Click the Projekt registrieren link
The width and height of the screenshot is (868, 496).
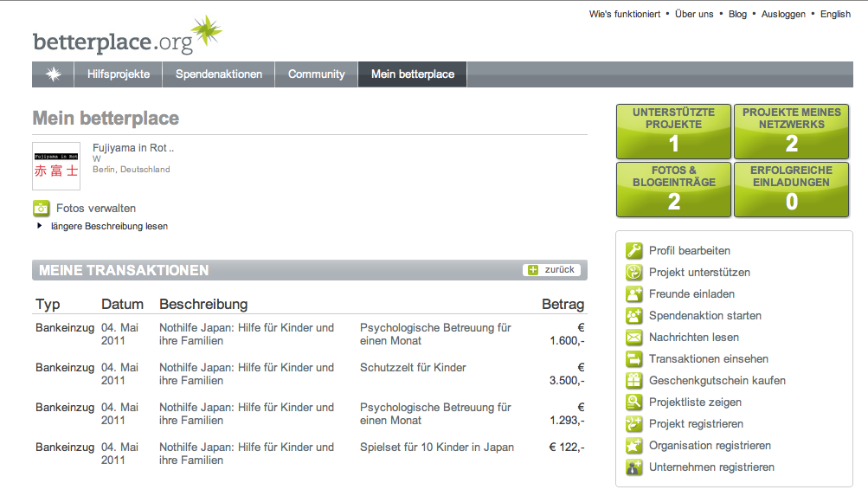(697, 423)
